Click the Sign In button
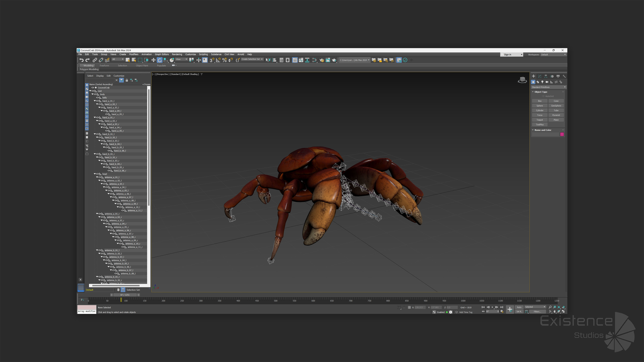 point(512,54)
